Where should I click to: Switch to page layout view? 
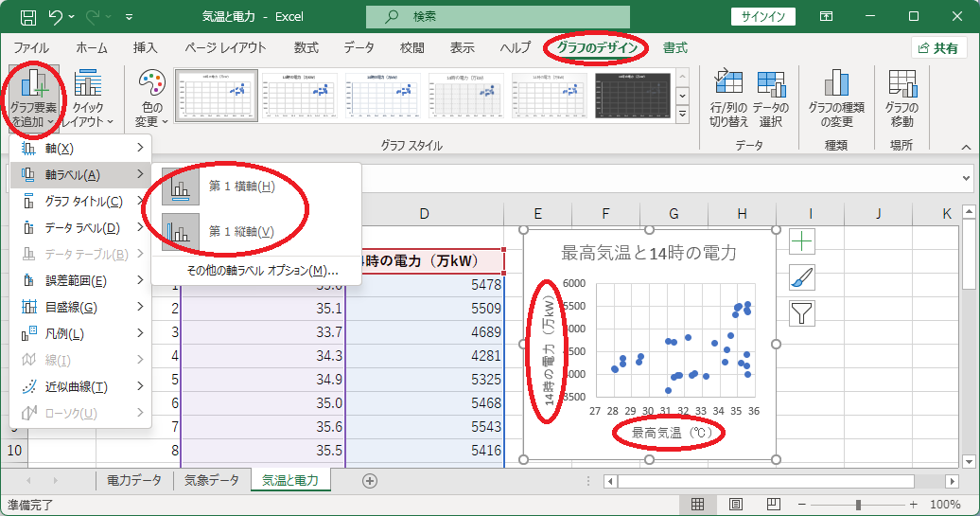(736, 504)
